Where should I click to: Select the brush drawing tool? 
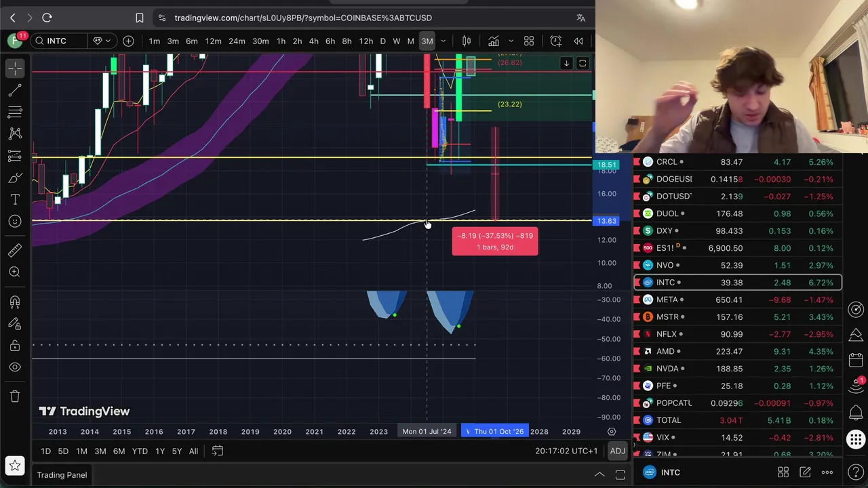15,178
